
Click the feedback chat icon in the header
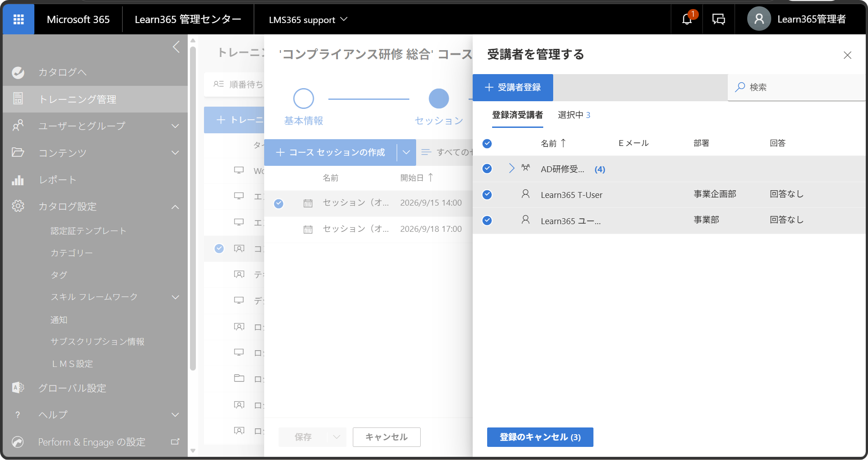tap(719, 19)
